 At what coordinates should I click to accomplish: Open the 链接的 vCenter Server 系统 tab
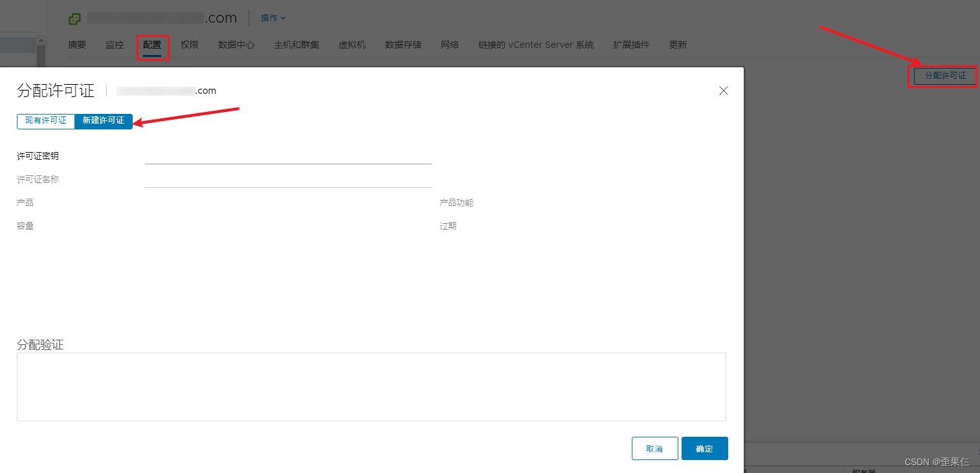(x=536, y=45)
